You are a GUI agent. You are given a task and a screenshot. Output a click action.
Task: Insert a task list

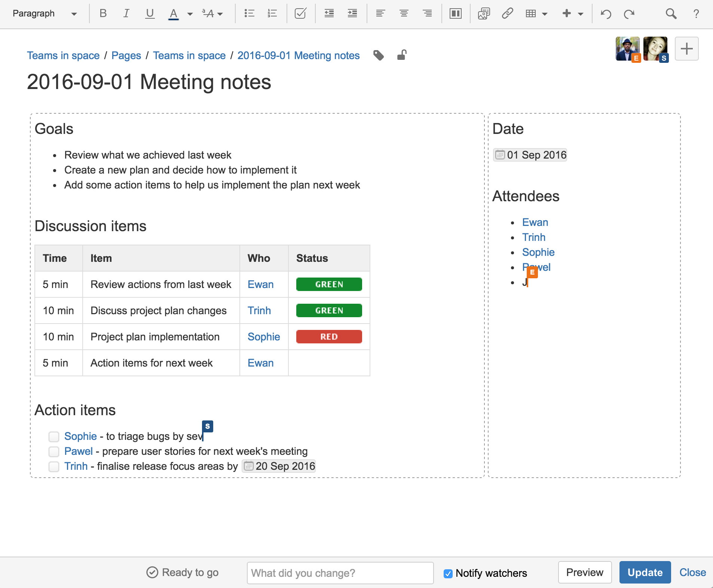pyautogui.click(x=300, y=14)
